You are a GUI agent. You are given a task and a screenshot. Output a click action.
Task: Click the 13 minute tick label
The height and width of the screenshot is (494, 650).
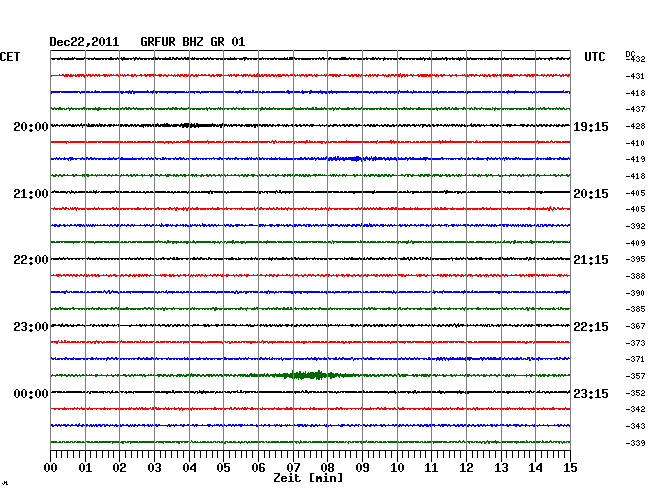coord(501,468)
